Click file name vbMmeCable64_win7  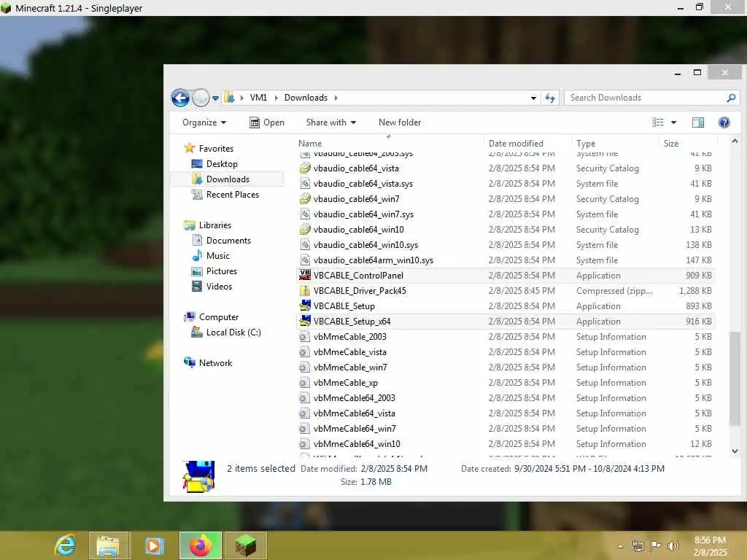(x=355, y=429)
